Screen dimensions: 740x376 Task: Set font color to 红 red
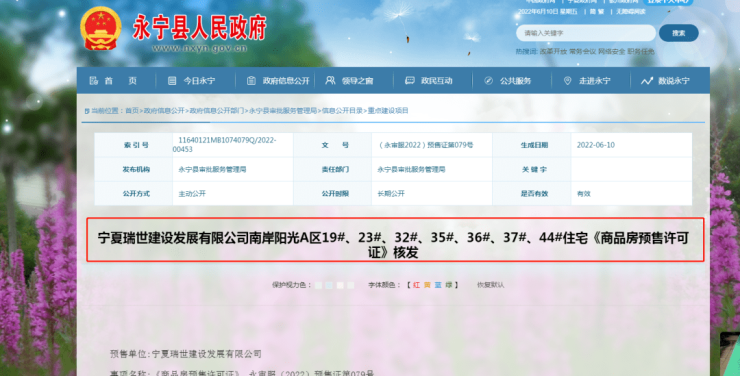[417, 285]
